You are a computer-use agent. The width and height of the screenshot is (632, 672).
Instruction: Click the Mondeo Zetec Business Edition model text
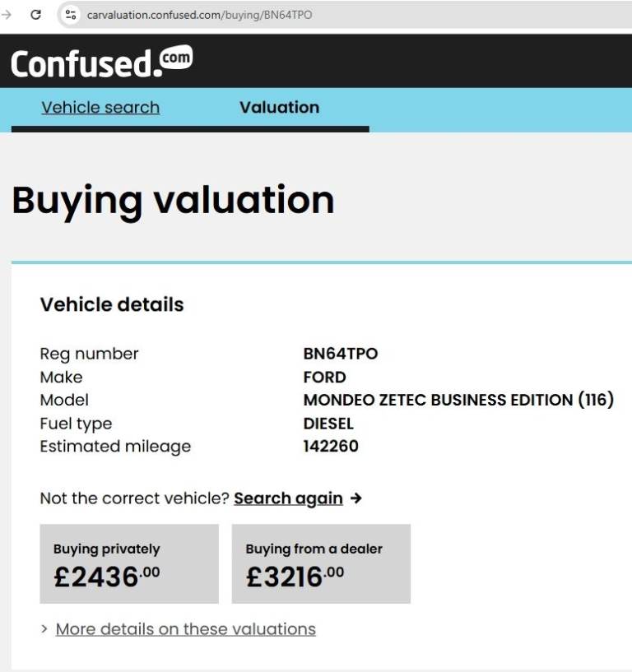click(x=458, y=401)
